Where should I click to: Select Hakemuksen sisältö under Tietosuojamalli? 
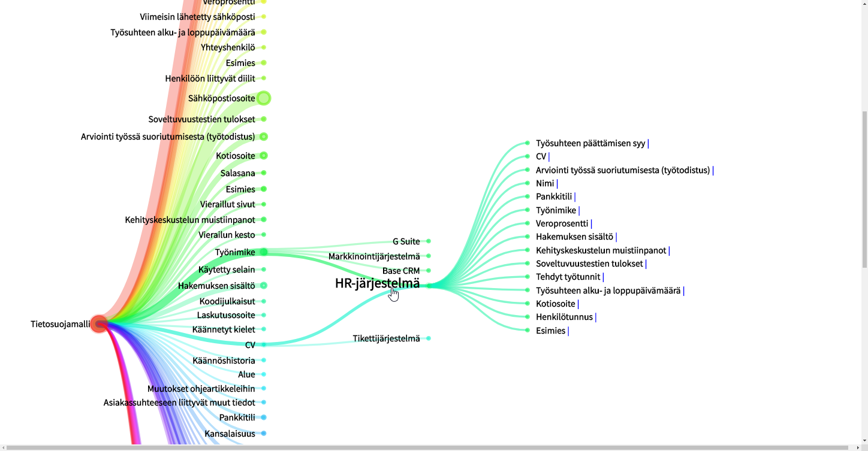(216, 286)
